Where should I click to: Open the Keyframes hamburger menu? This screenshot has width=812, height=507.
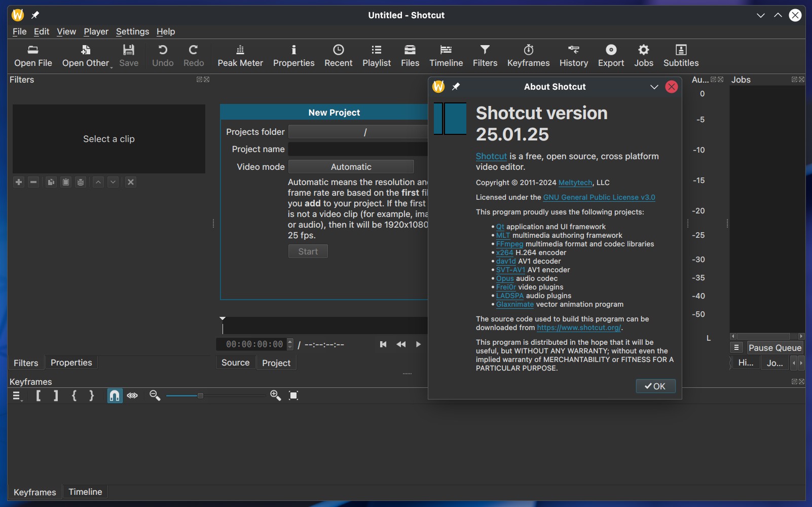click(x=17, y=396)
